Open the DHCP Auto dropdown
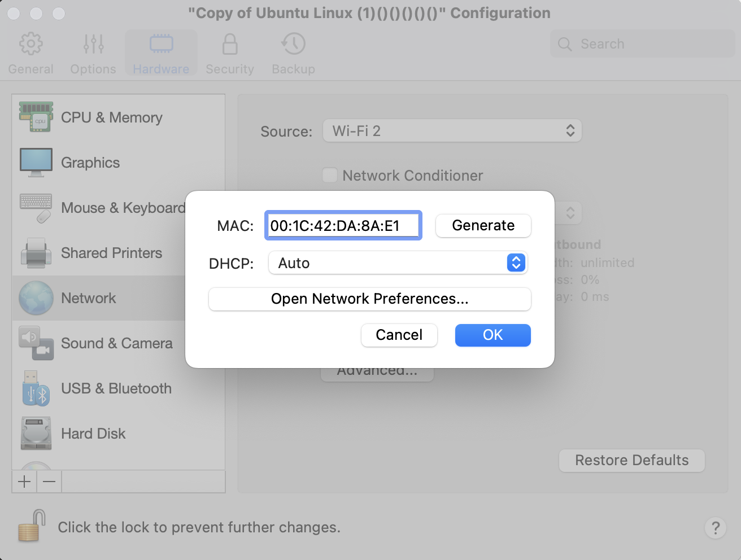 click(398, 263)
